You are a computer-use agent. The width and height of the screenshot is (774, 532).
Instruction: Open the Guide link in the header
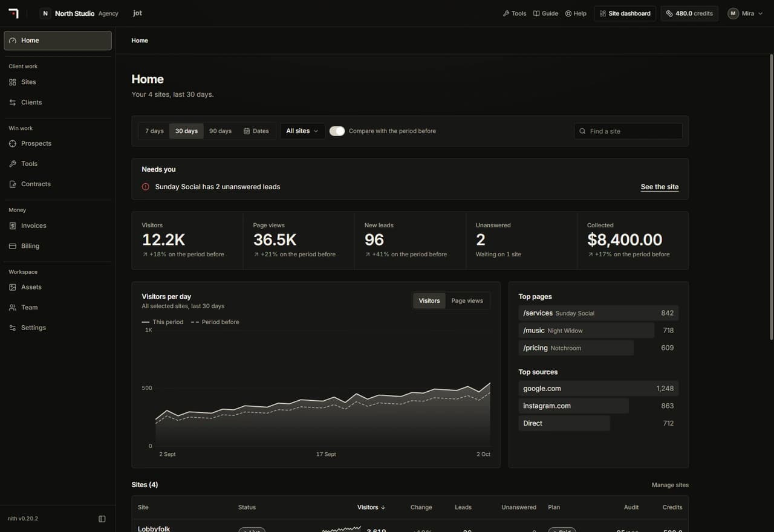[x=545, y=13]
